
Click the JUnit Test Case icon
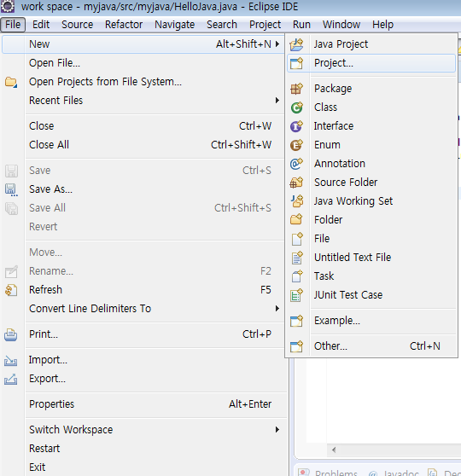[x=296, y=295]
